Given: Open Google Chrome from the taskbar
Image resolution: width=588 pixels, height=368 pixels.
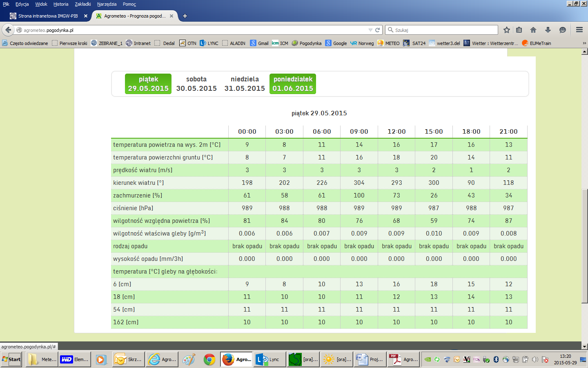Looking at the screenshot, I should click(209, 359).
